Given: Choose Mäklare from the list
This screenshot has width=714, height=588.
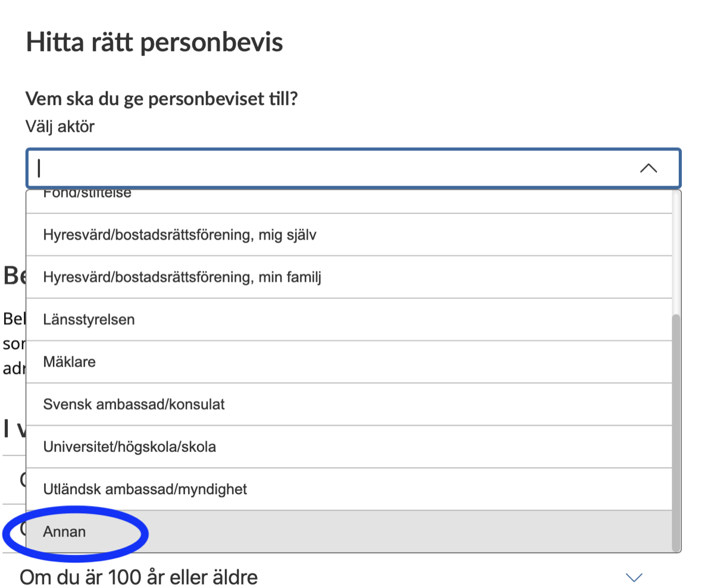Looking at the screenshot, I should click(349, 361).
